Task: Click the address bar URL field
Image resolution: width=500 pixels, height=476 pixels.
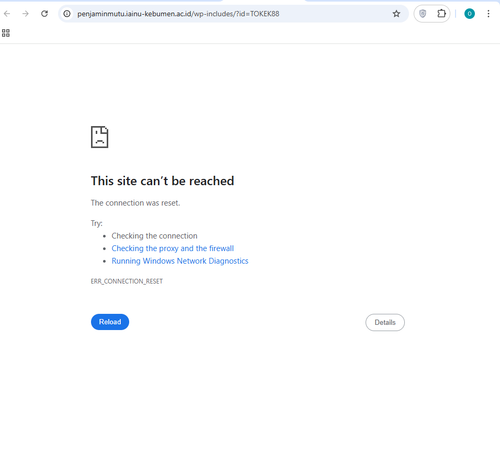Action: (230, 14)
